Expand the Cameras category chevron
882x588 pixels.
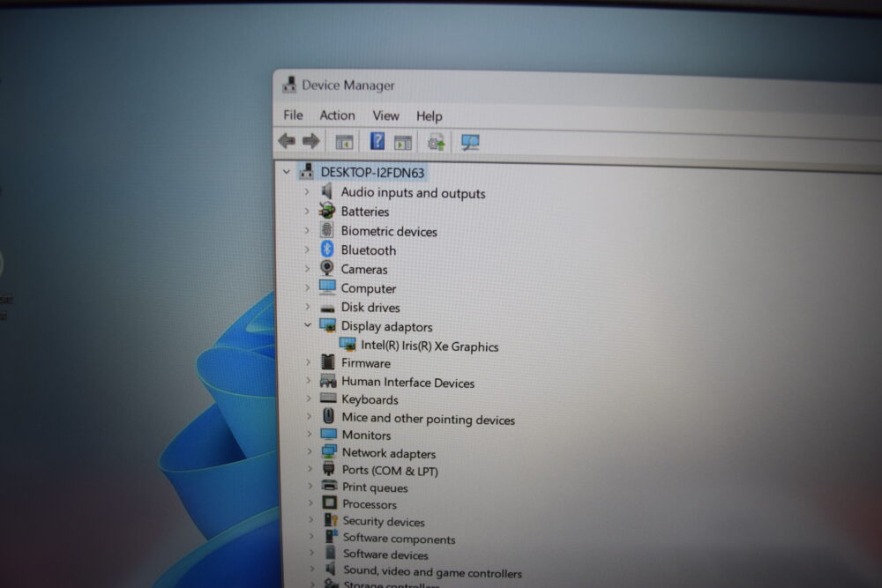pos(307,268)
